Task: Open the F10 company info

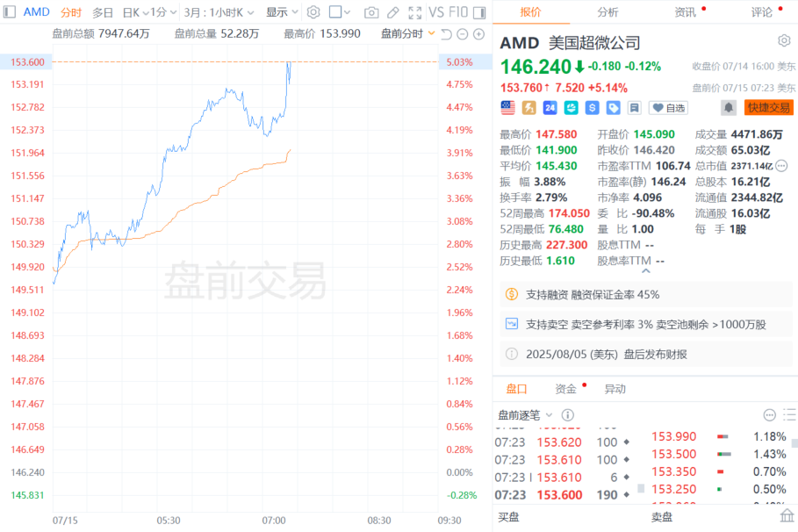Action: click(x=458, y=12)
